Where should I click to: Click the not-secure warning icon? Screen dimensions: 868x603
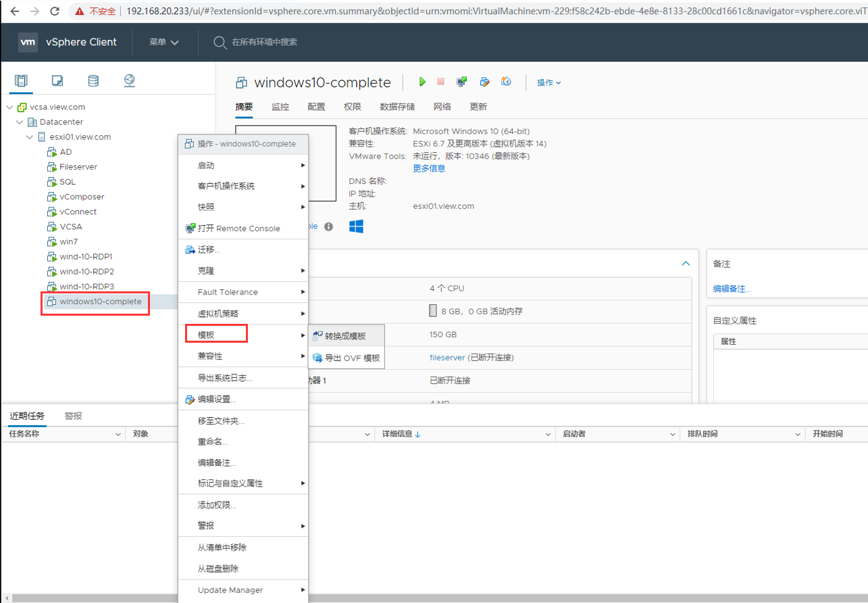click(80, 11)
